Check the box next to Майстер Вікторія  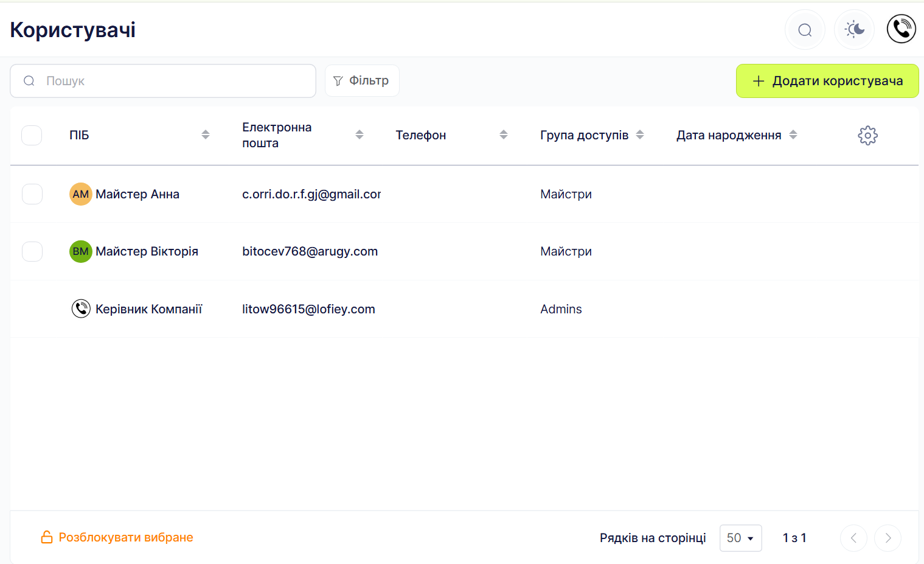(32, 251)
